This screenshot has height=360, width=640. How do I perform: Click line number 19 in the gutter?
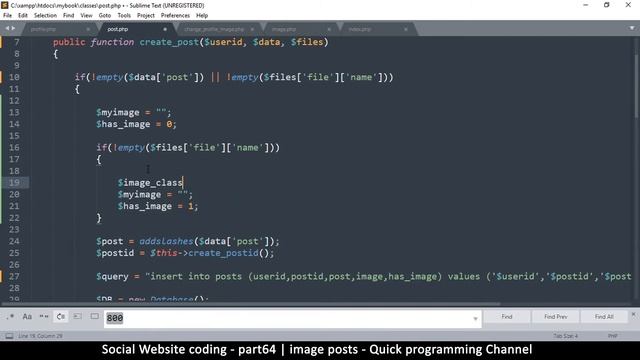14,183
